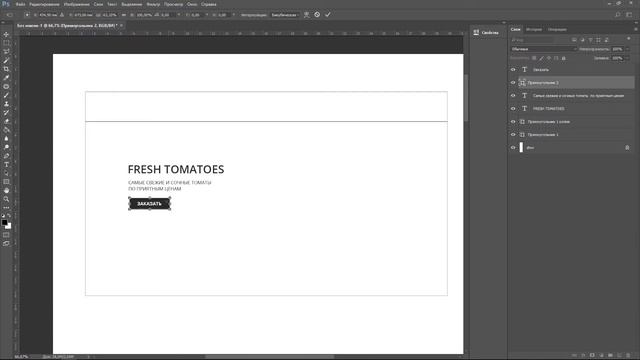Select the Magic Wand tool
The height and width of the screenshot is (360, 640).
coord(6,60)
